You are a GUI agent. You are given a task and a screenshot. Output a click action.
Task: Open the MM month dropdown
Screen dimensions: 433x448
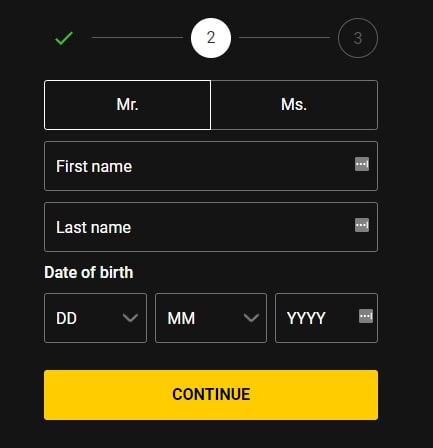pos(211,318)
